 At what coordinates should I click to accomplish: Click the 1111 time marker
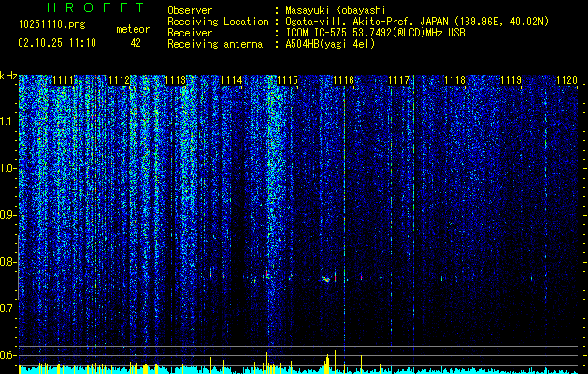[63, 80]
